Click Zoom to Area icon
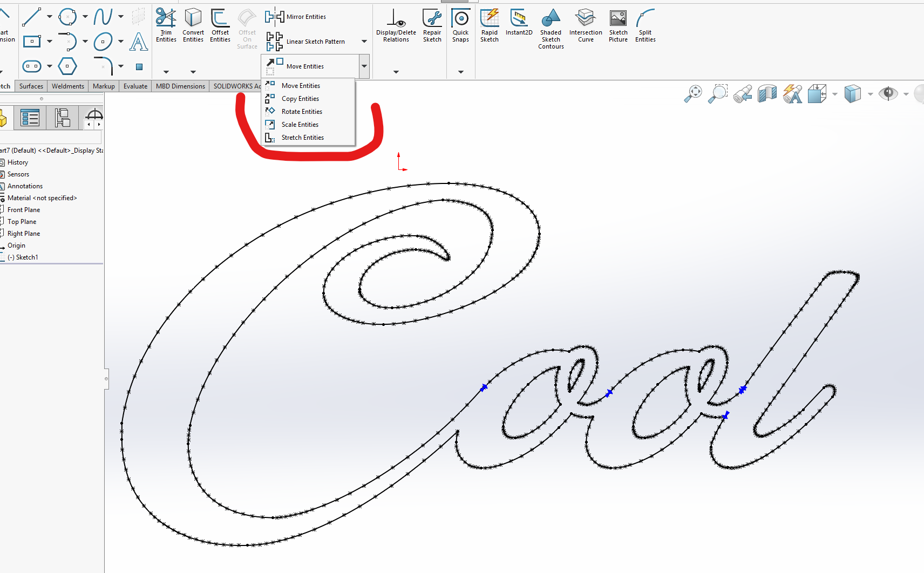Viewport: 924px width, 573px height. 718,93
